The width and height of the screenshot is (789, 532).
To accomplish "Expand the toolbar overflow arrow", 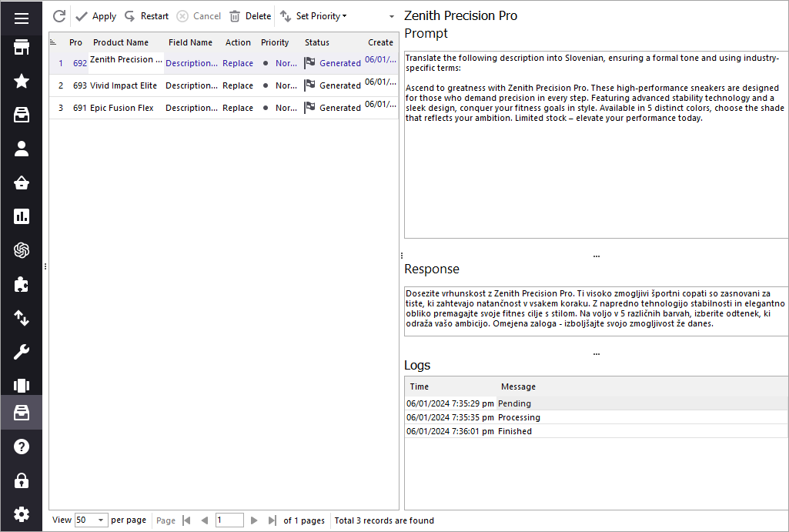I will click(392, 17).
